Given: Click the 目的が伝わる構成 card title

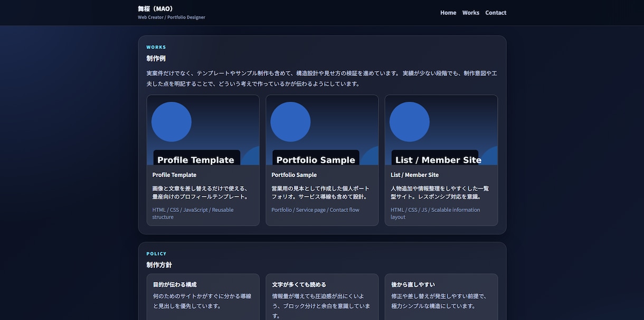Looking at the screenshot, I should tap(175, 285).
